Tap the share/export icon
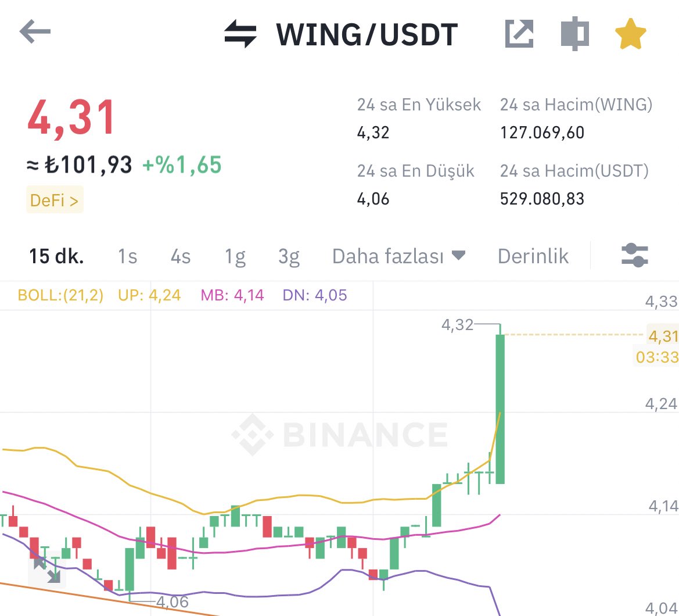The height and width of the screenshot is (616, 679). (x=519, y=33)
